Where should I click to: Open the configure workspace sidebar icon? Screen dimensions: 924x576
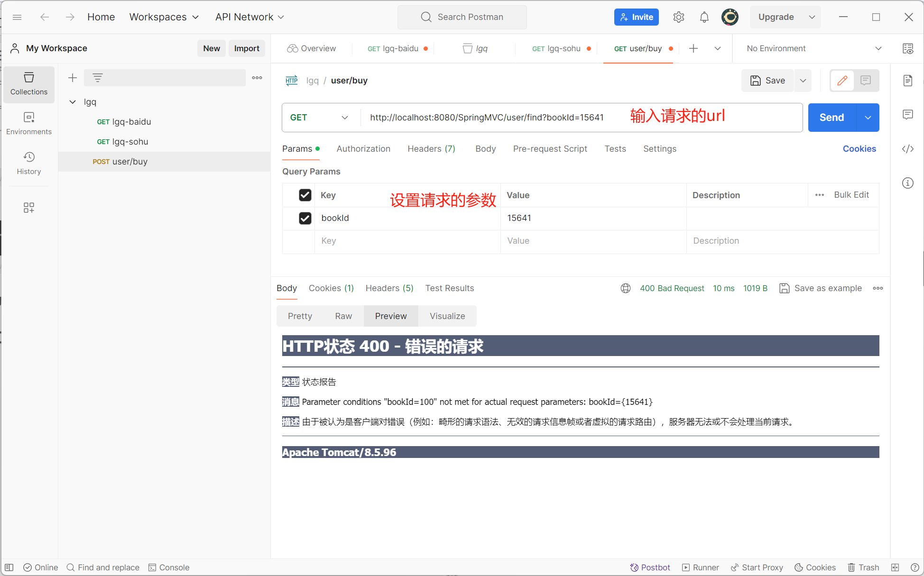tap(29, 208)
